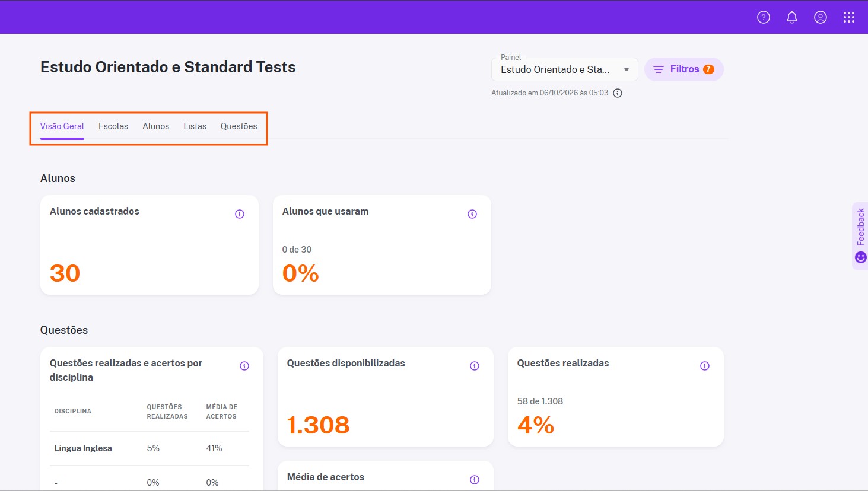The image size is (868, 491).
Task: Open the Filtros button
Action: [684, 69]
